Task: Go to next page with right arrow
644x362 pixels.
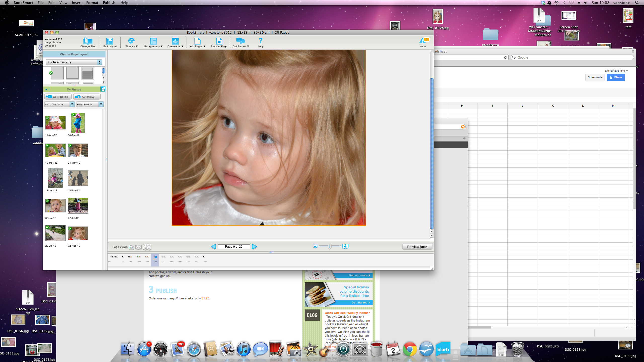Action: click(x=255, y=247)
